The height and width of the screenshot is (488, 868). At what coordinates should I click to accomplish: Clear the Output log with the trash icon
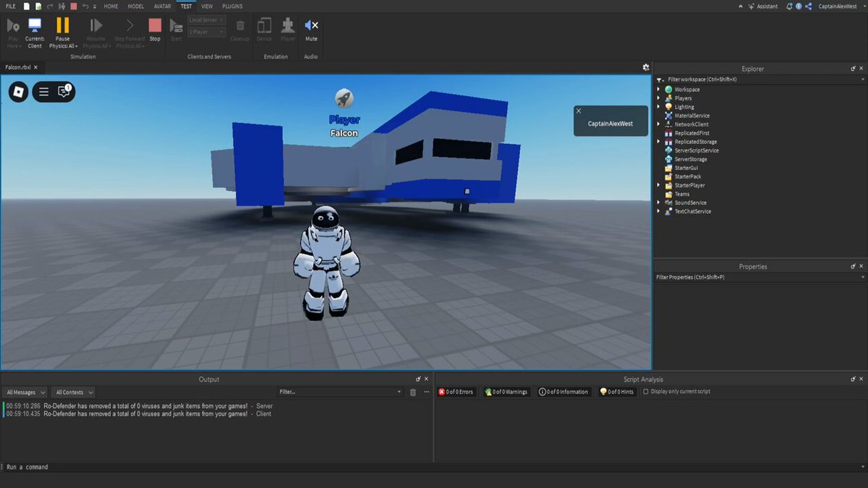413,392
